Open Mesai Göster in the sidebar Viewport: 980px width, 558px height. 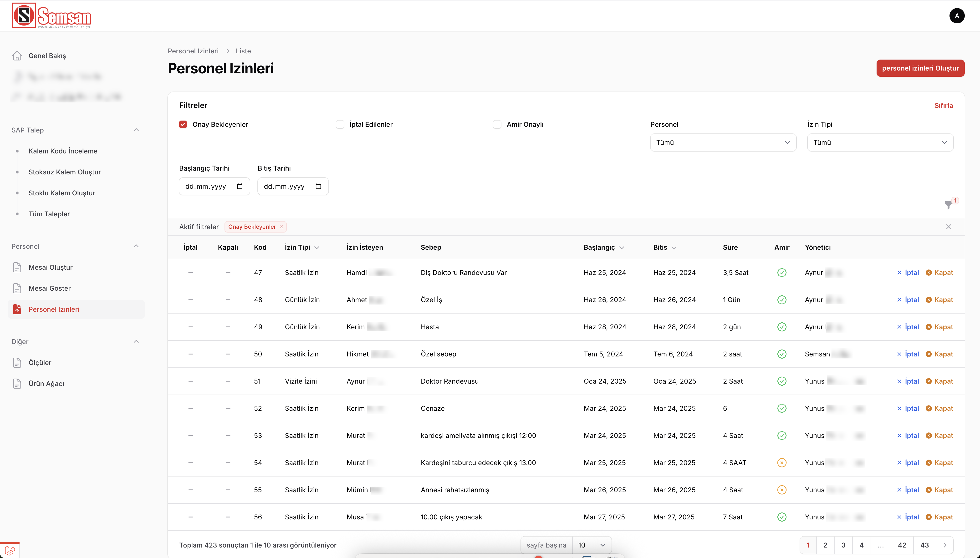49,288
